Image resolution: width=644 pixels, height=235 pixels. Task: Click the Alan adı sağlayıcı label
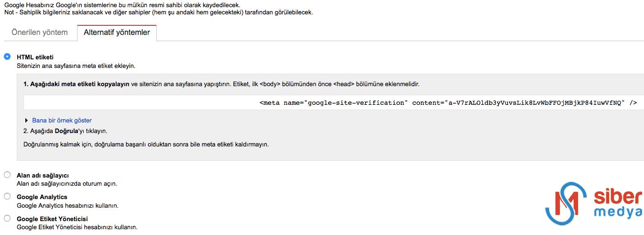click(x=43, y=175)
